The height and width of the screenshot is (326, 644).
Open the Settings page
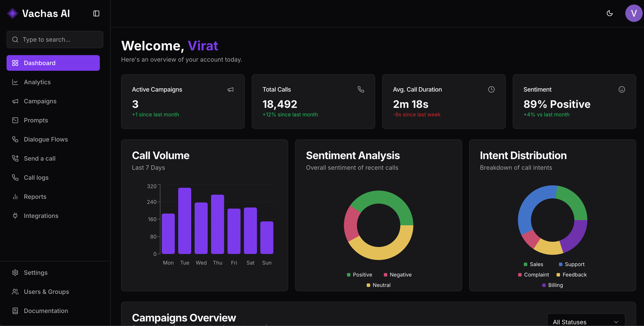point(36,273)
